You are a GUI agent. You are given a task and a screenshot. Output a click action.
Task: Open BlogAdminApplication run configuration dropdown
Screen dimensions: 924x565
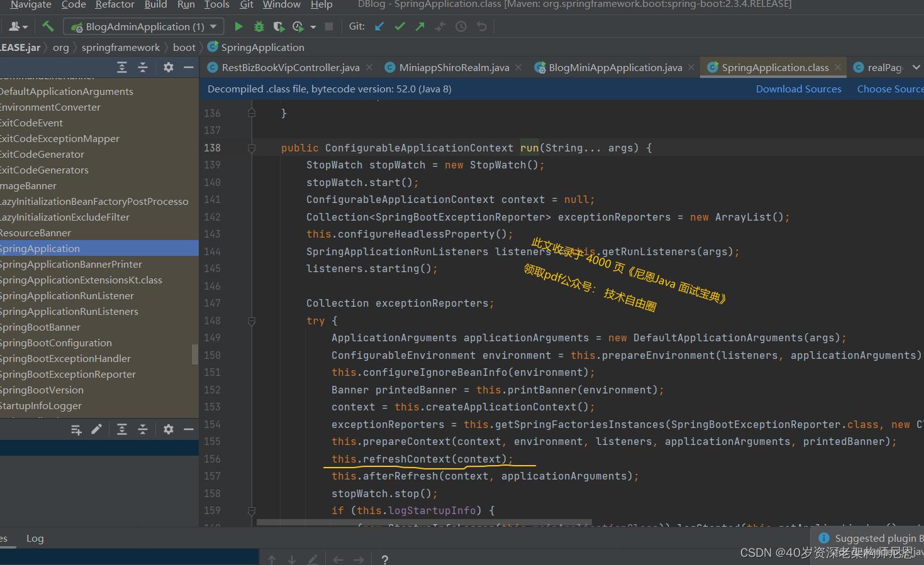[144, 26]
